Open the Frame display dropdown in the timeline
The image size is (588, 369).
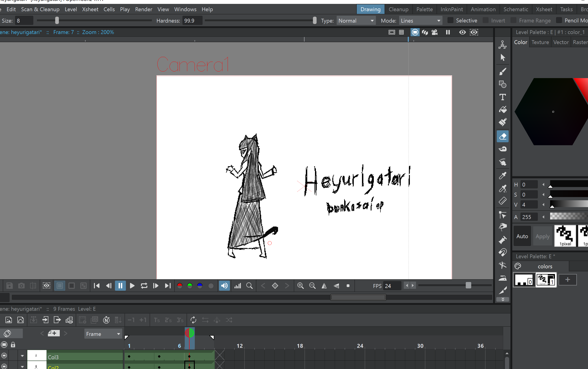coord(103,334)
